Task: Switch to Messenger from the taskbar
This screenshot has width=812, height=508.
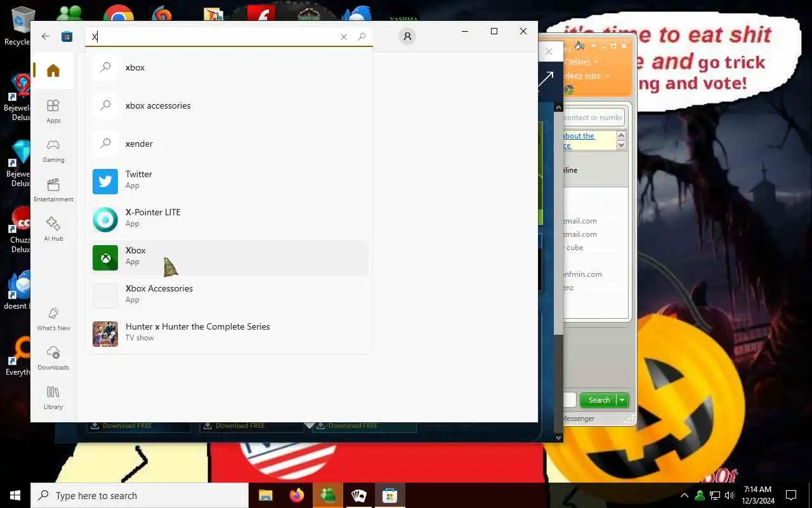Action: 327,495
